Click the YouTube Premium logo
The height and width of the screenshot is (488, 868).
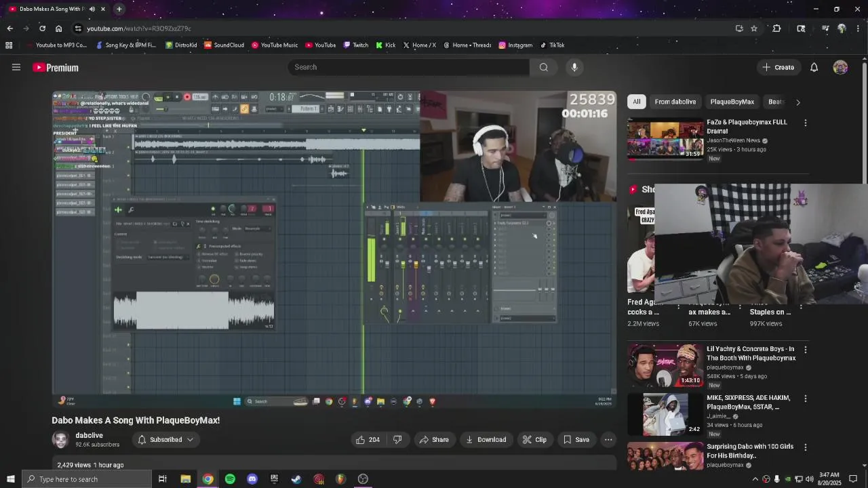pos(56,68)
